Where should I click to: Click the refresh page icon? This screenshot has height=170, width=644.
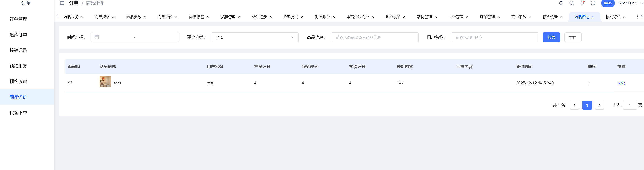coord(561,3)
